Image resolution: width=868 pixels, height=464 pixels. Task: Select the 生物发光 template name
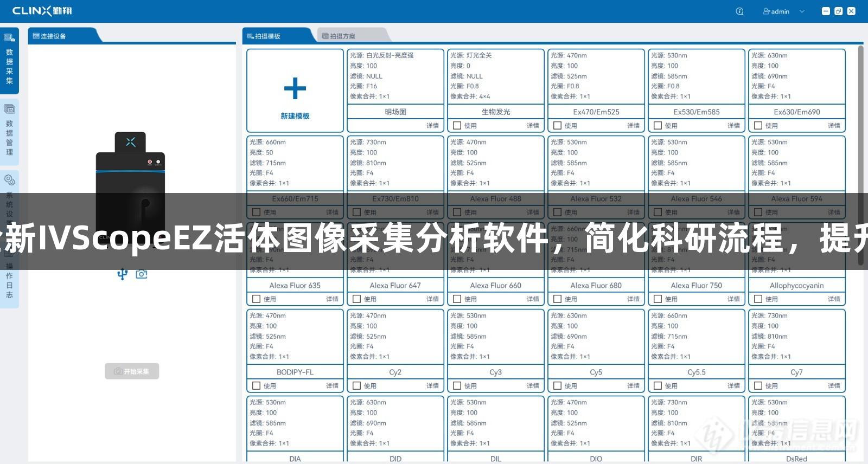(x=496, y=112)
